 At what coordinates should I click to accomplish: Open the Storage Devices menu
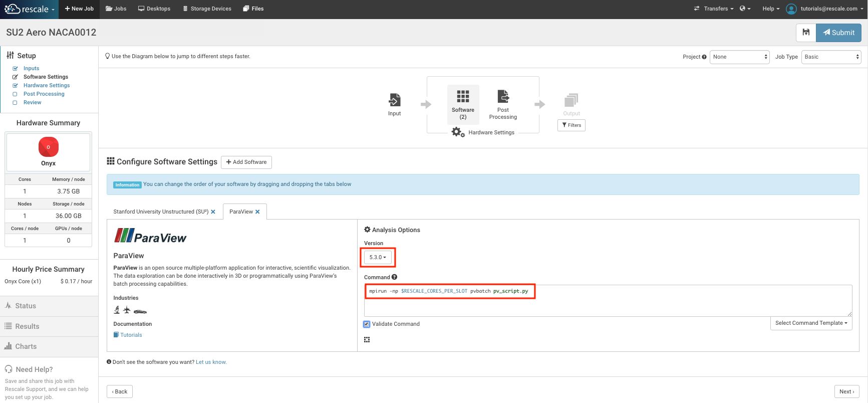[x=207, y=9]
